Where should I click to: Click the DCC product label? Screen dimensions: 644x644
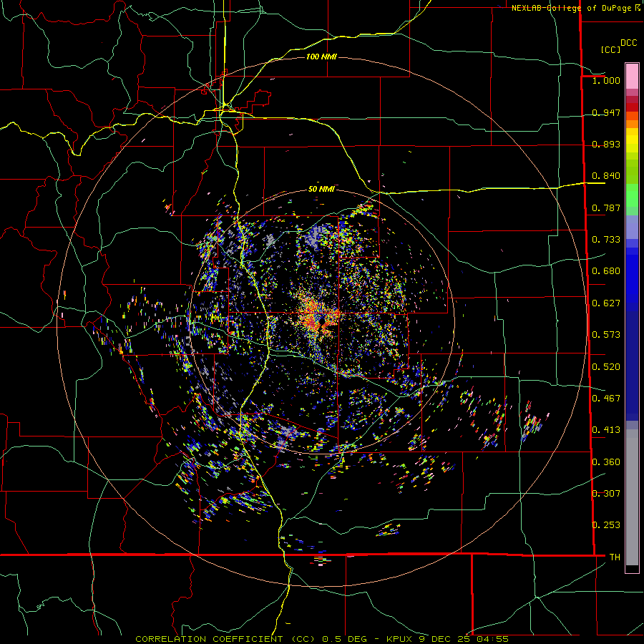[x=628, y=43]
